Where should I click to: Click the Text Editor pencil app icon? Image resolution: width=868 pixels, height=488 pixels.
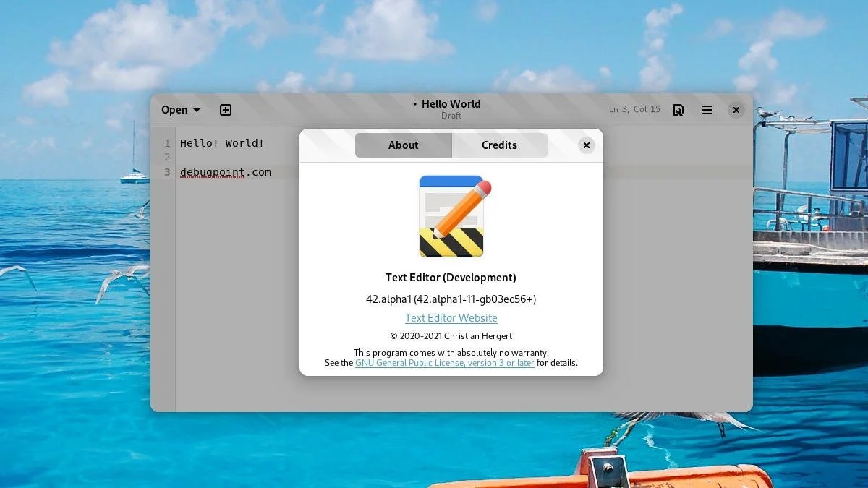point(451,215)
